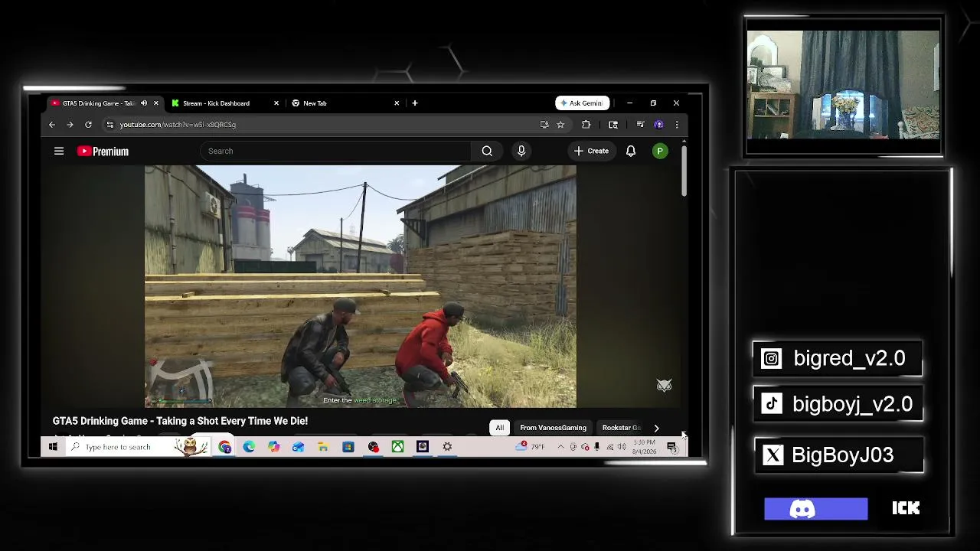Open the Xbox app from the taskbar

coord(397,447)
